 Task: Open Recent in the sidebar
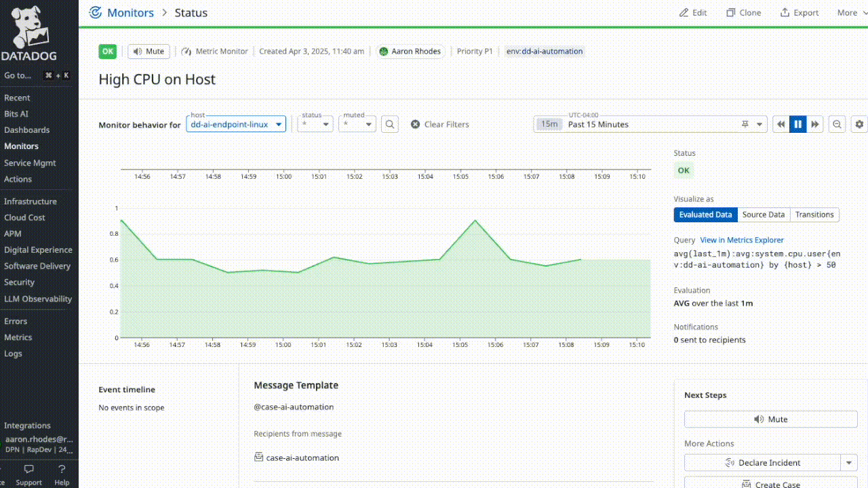tap(17, 98)
